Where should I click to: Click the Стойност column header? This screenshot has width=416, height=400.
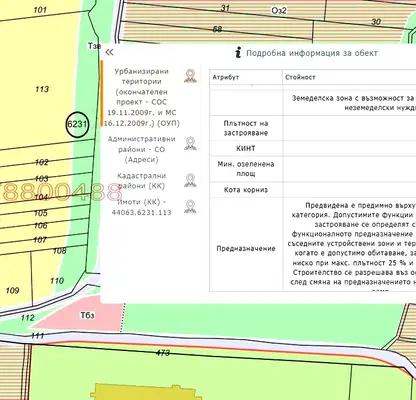click(x=300, y=77)
